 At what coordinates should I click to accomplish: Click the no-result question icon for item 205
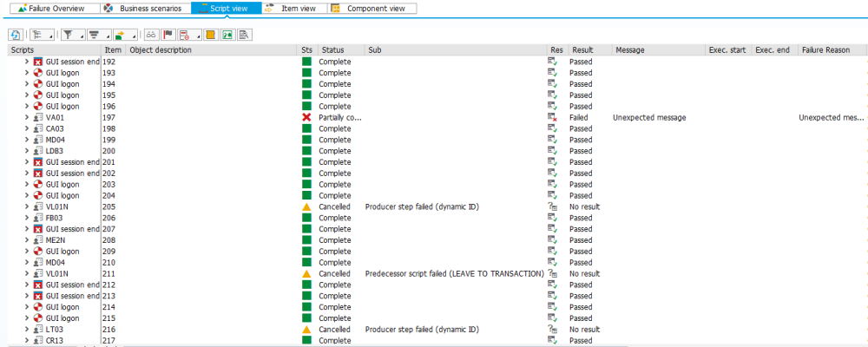pyautogui.click(x=552, y=206)
